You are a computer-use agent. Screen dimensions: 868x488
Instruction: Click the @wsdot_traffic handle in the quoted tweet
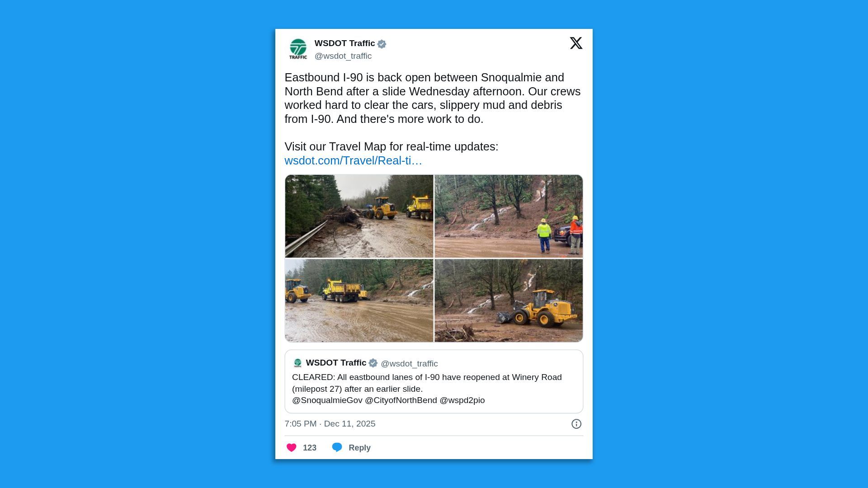coord(409,364)
